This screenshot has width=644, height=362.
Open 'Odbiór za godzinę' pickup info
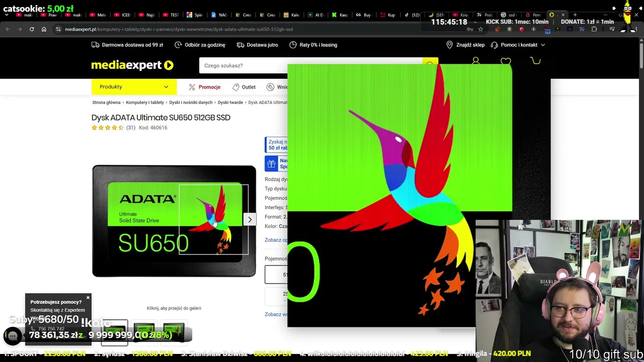[x=200, y=45]
